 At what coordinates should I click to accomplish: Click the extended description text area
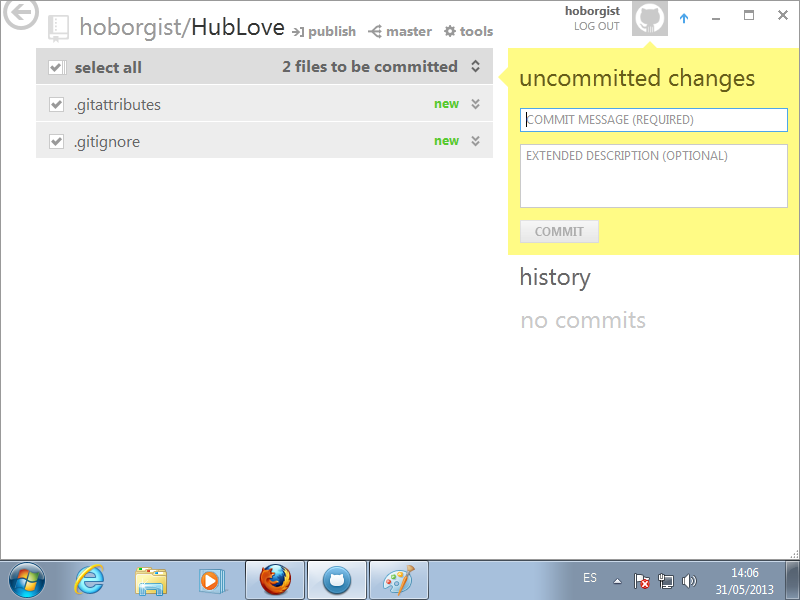click(654, 176)
